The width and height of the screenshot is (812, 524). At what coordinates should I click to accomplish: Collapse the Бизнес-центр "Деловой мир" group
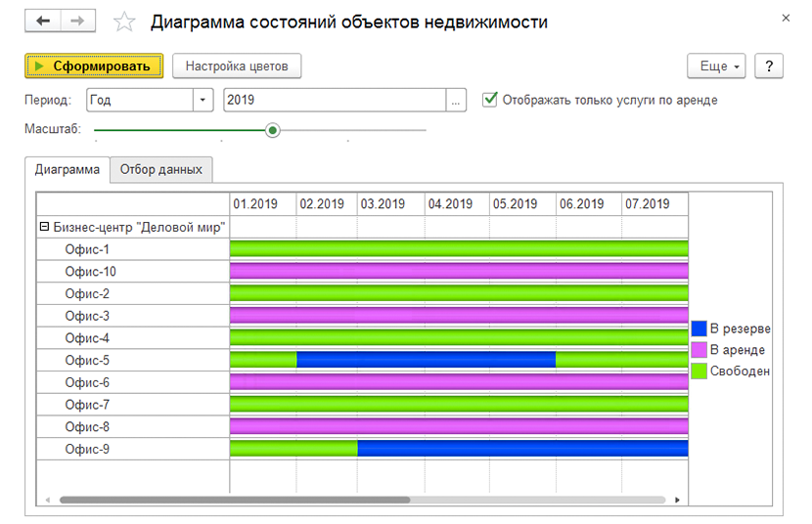coord(45,227)
